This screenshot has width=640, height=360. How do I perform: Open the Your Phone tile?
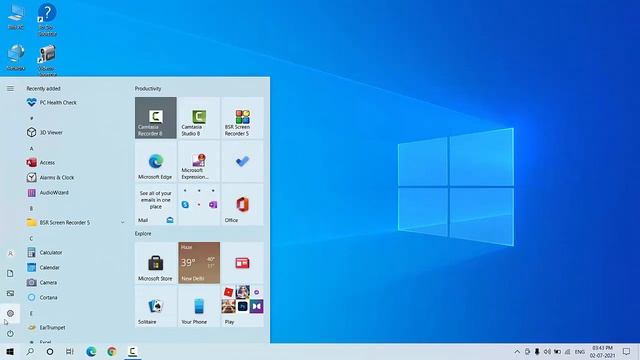[x=199, y=306]
